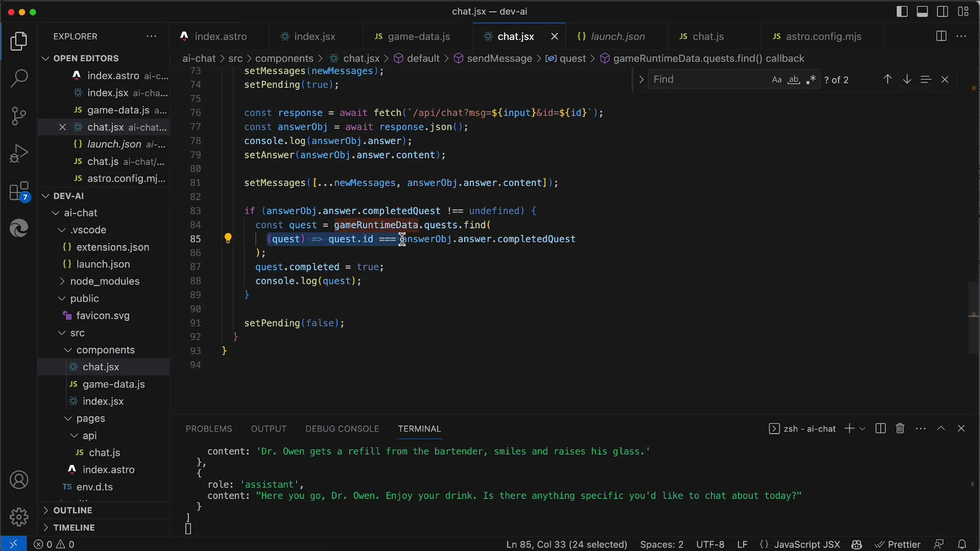Maximize the terminal panel size
The height and width of the screenshot is (551, 980).
(x=941, y=428)
